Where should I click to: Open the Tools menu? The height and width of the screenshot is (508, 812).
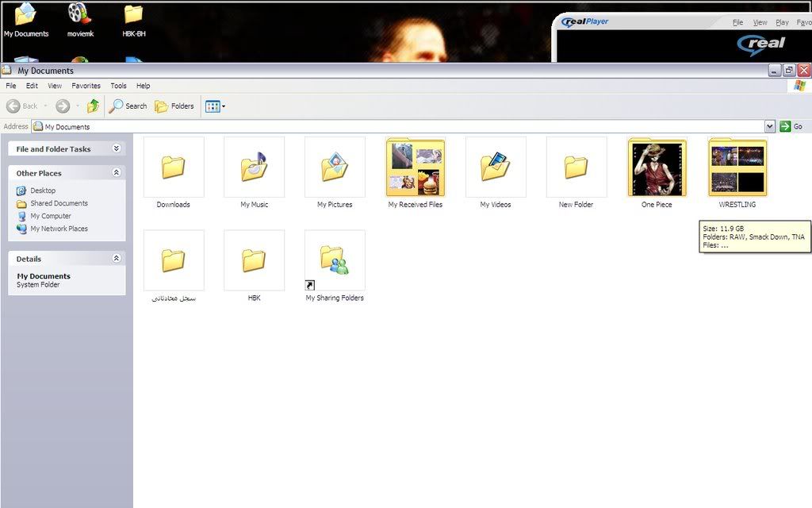click(119, 86)
